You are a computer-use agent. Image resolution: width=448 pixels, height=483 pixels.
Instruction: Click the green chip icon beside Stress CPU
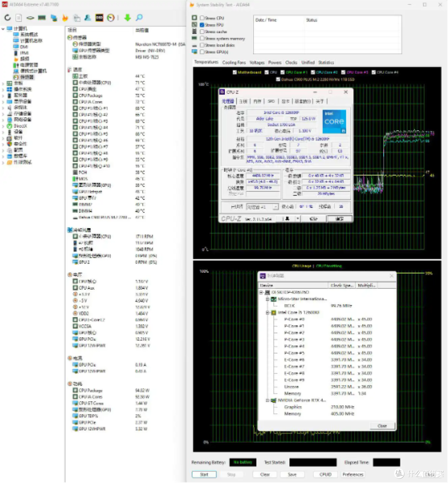click(x=194, y=18)
